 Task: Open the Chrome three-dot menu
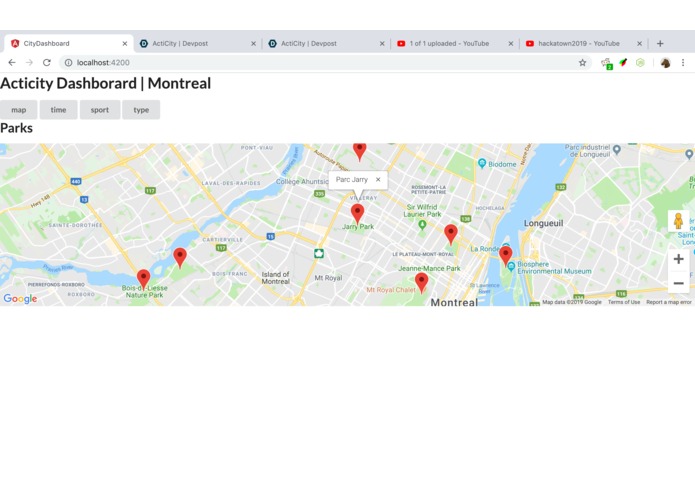tap(683, 62)
